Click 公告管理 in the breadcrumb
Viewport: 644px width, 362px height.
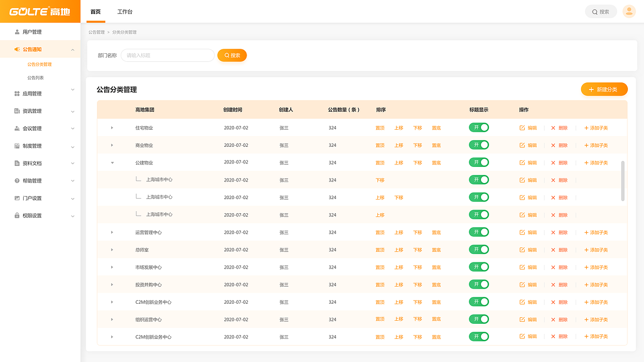[97, 32]
